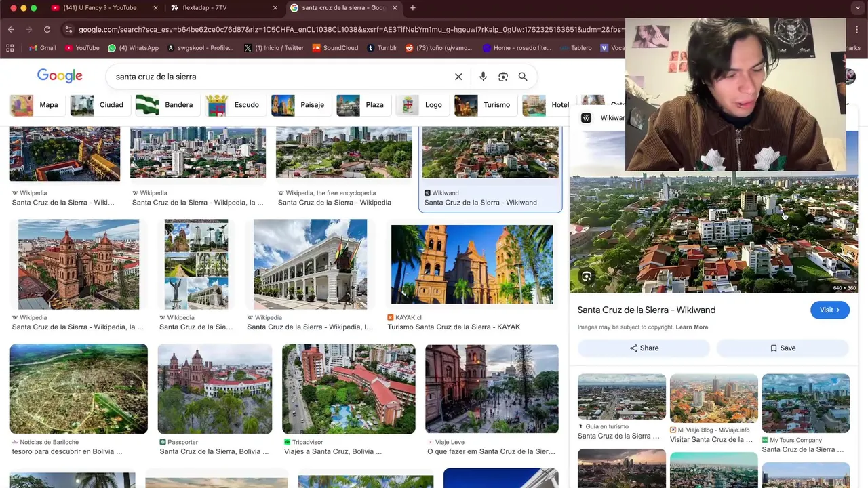The image size is (868, 488).
Task: Close the U Fancy ? - YouTube tab
Action: click(155, 7)
